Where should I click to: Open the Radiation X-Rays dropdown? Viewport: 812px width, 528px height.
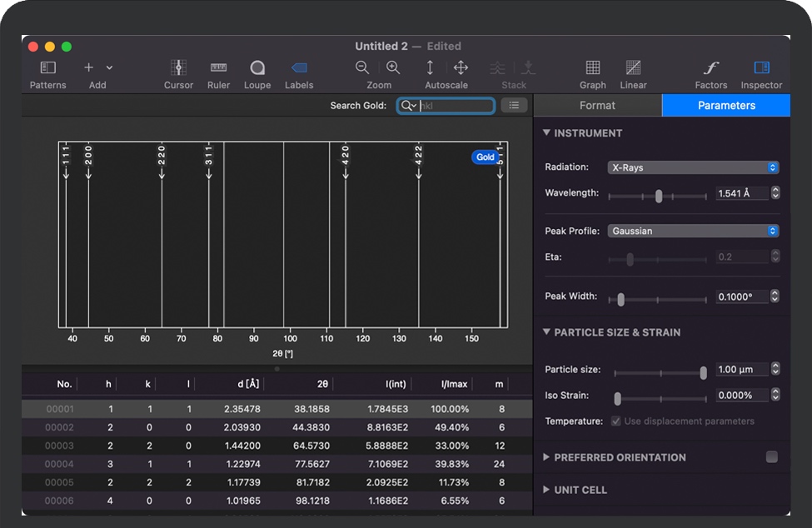[x=693, y=167]
